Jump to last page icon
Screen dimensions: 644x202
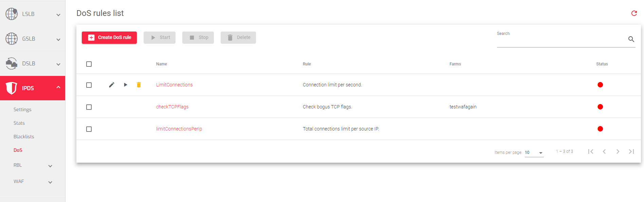pyautogui.click(x=631, y=151)
